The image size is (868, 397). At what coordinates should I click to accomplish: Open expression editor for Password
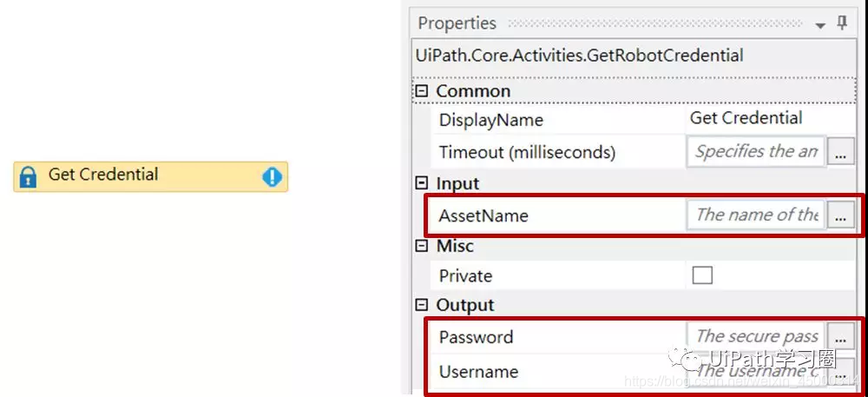tap(840, 337)
